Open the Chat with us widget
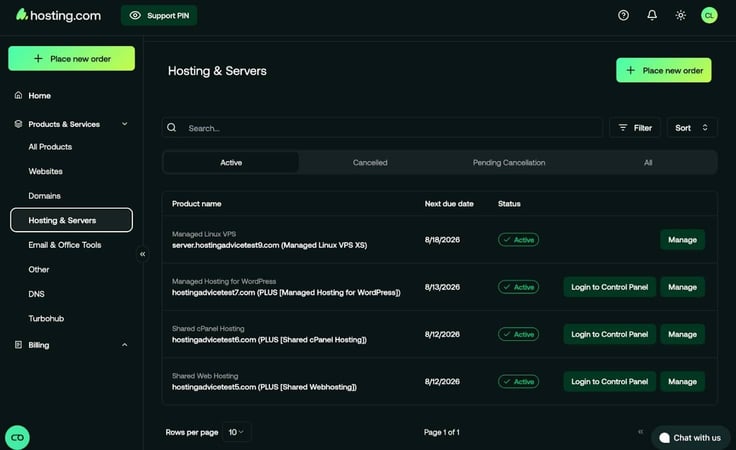The height and width of the screenshot is (450, 736). click(x=690, y=437)
